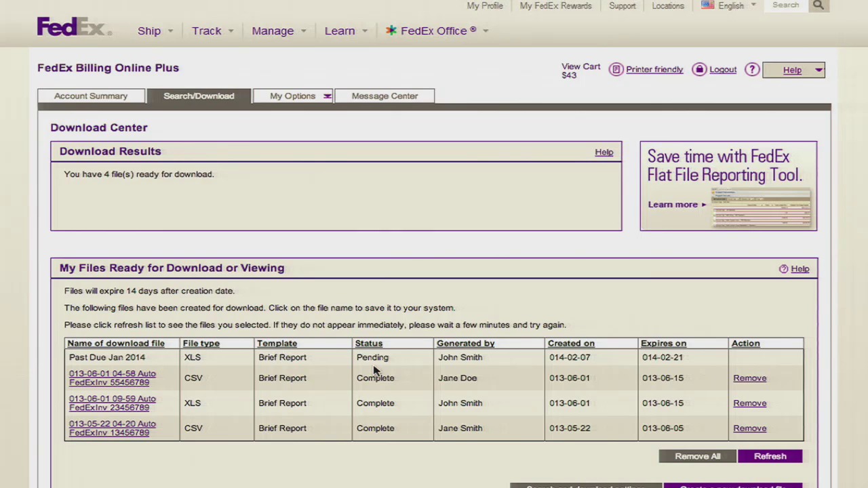Image resolution: width=868 pixels, height=488 pixels.
Task: Click the Remove All button
Action: pyautogui.click(x=697, y=456)
